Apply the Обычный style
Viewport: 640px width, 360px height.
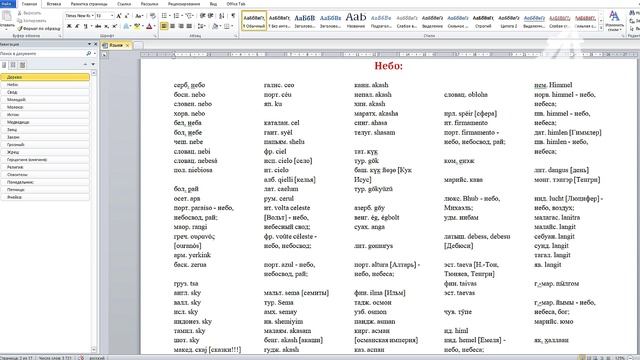point(254,20)
